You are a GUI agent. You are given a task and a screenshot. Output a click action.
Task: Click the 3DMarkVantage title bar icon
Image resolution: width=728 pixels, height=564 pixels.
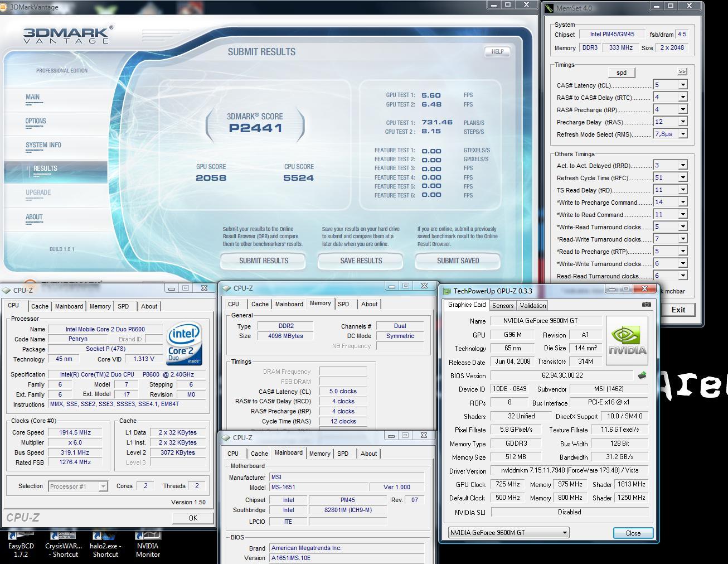pos(4,7)
